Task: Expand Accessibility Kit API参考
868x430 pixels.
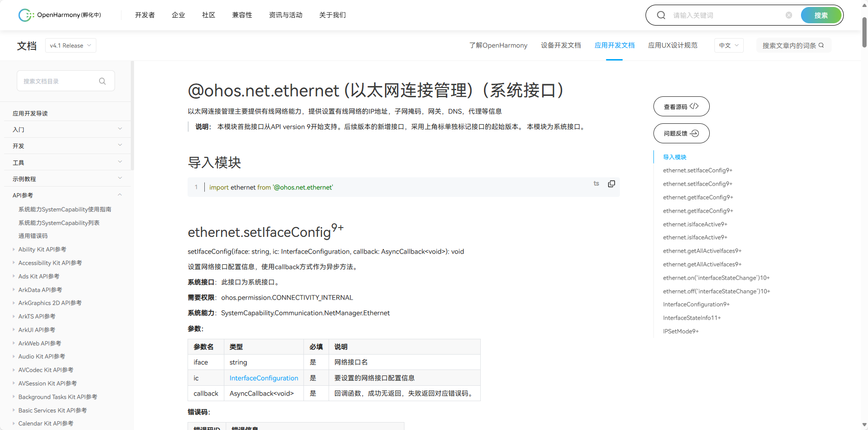Action: (13, 263)
